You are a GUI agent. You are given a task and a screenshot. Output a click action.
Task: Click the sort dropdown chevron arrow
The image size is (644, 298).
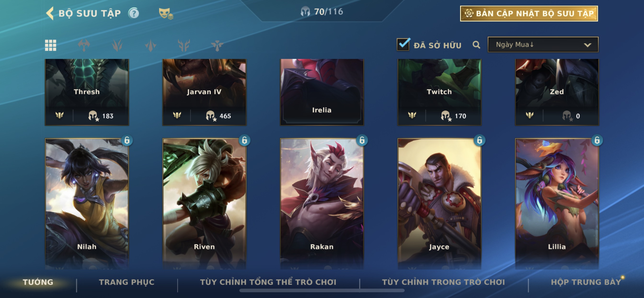pos(587,45)
